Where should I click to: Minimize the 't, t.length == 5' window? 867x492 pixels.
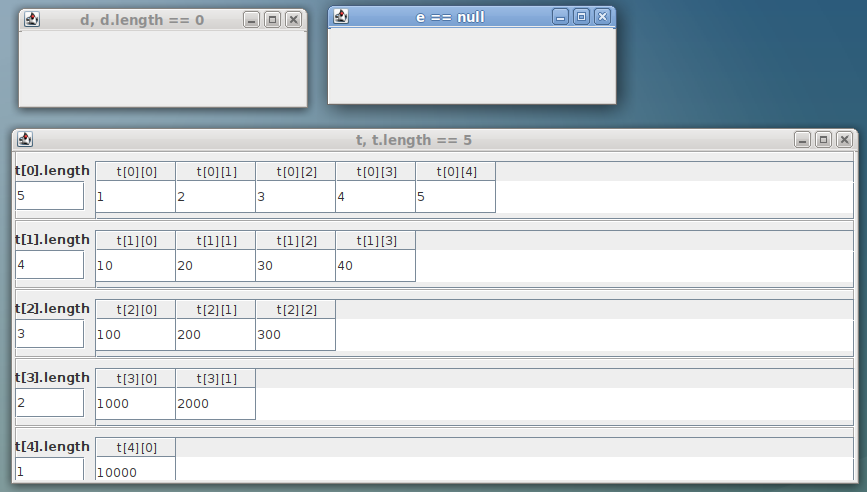(803, 140)
